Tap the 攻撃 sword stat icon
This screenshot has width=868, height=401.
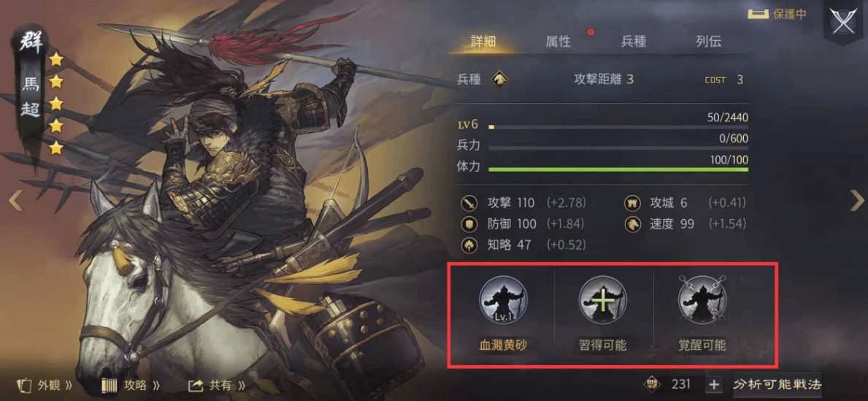pos(469,203)
